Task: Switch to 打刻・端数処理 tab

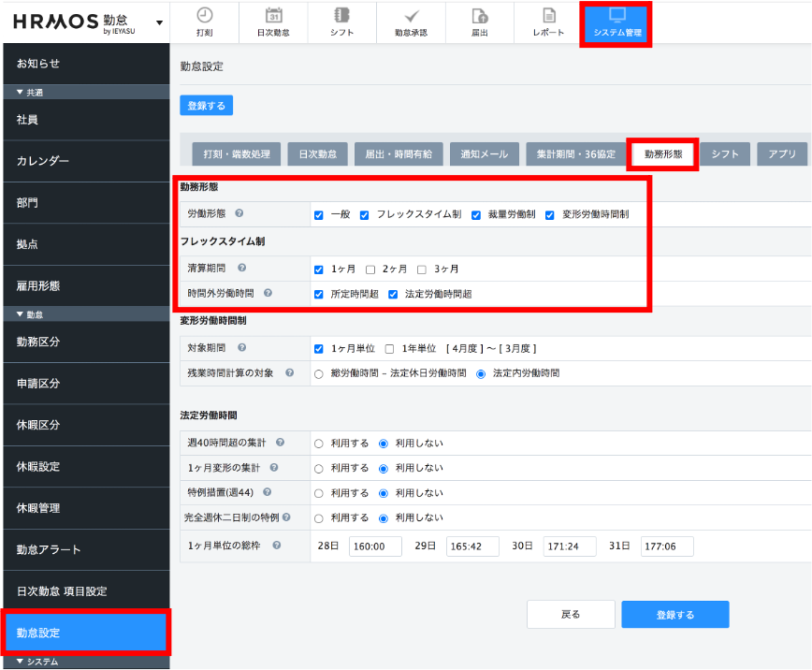Action: pyautogui.click(x=236, y=153)
